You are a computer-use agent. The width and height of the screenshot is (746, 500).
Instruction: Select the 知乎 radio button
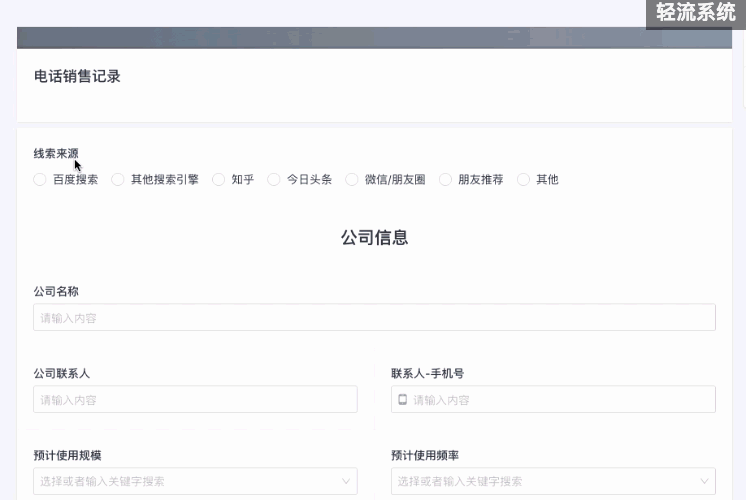click(219, 180)
